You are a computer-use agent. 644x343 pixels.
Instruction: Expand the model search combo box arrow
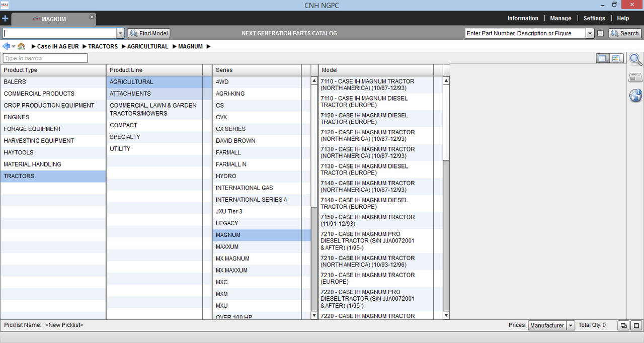120,33
